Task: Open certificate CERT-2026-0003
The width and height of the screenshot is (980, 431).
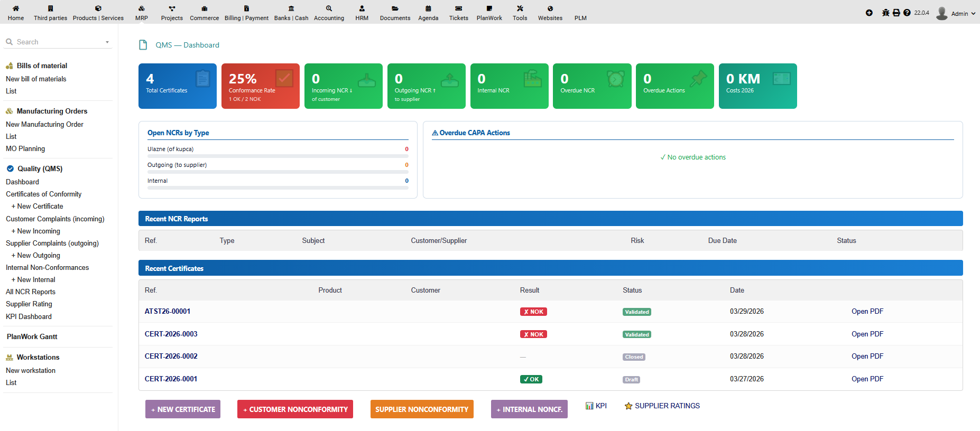Action: 171,334
